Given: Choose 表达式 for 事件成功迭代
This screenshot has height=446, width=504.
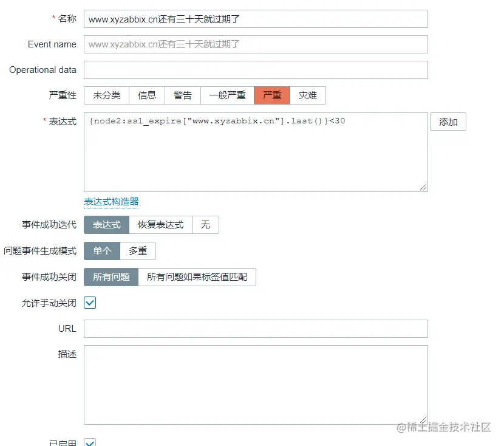Looking at the screenshot, I should pos(106,225).
